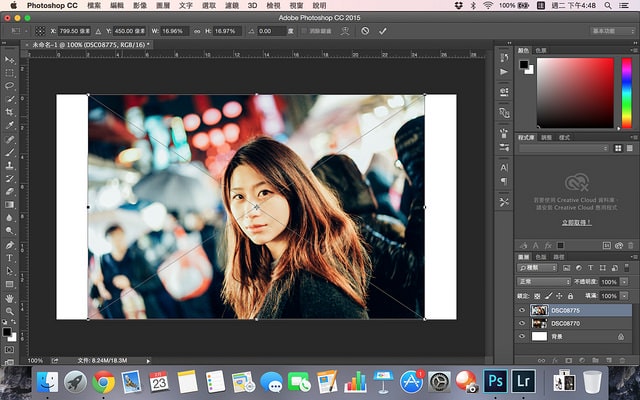Click the DSC08770 layer thumbnail
This screenshot has width=640, height=400.
(x=539, y=324)
